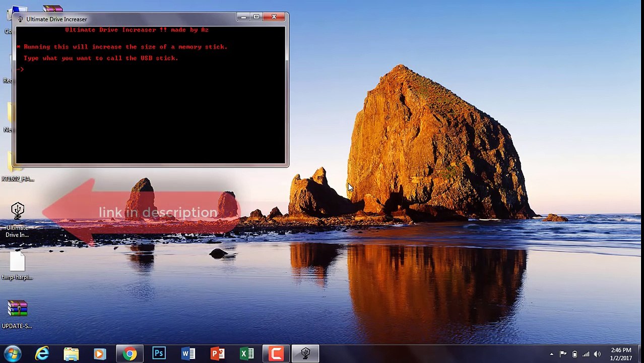Image resolution: width=644 pixels, height=363 pixels.
Task: Open Windows Explorer folder in taskbar
Action: pyautogui.click(x=71, y=353)
